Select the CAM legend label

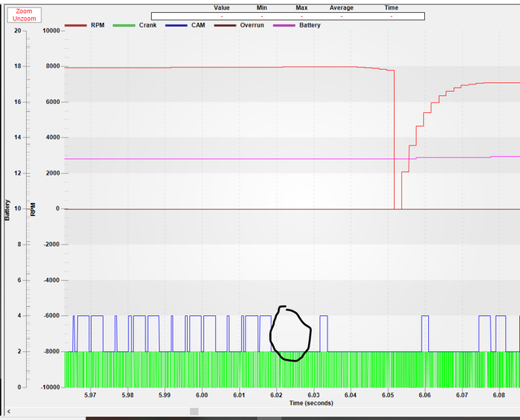coord(198,25)
